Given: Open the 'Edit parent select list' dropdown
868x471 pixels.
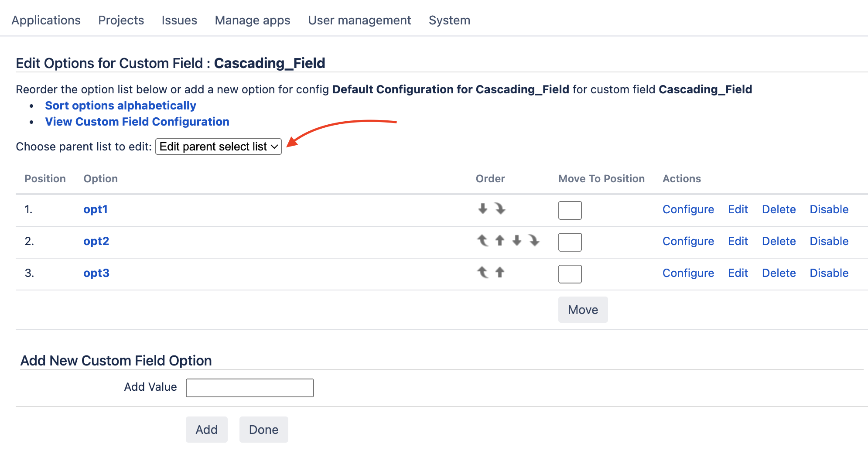Looking at the screenshot, I should (218, 147).
